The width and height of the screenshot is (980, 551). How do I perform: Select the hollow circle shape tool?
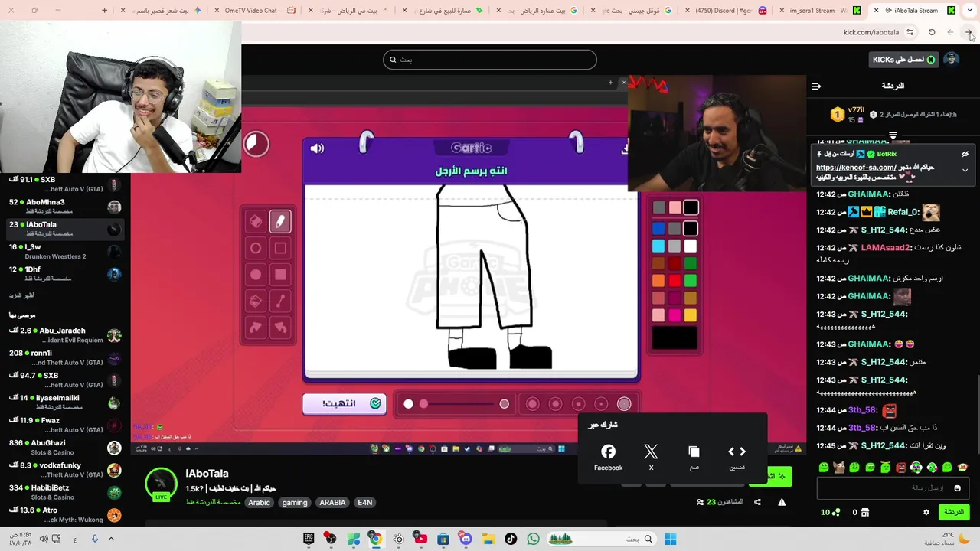coord(256,248)
